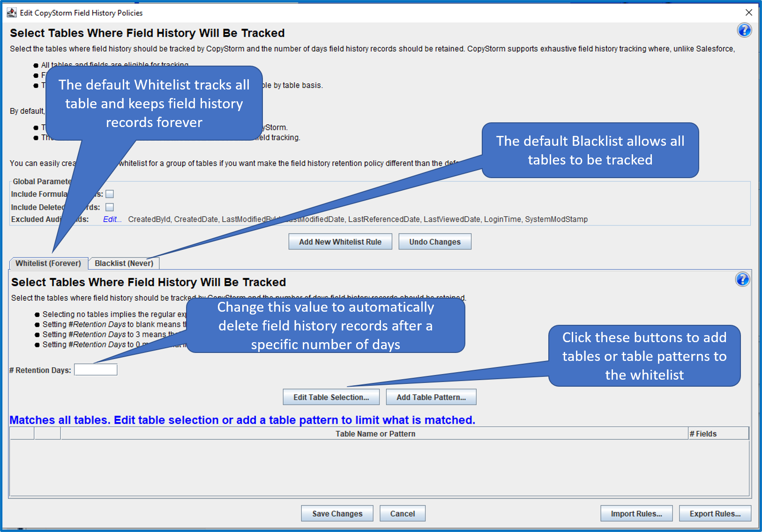Cancel the policy edit dialog
762x532 pixels.
point(403,514)
